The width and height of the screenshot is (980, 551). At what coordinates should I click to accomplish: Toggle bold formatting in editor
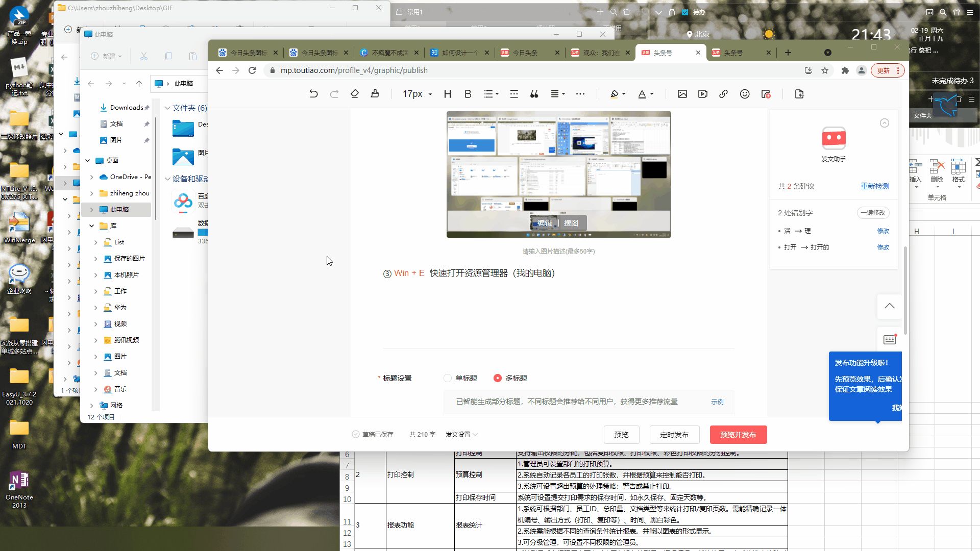468,94
